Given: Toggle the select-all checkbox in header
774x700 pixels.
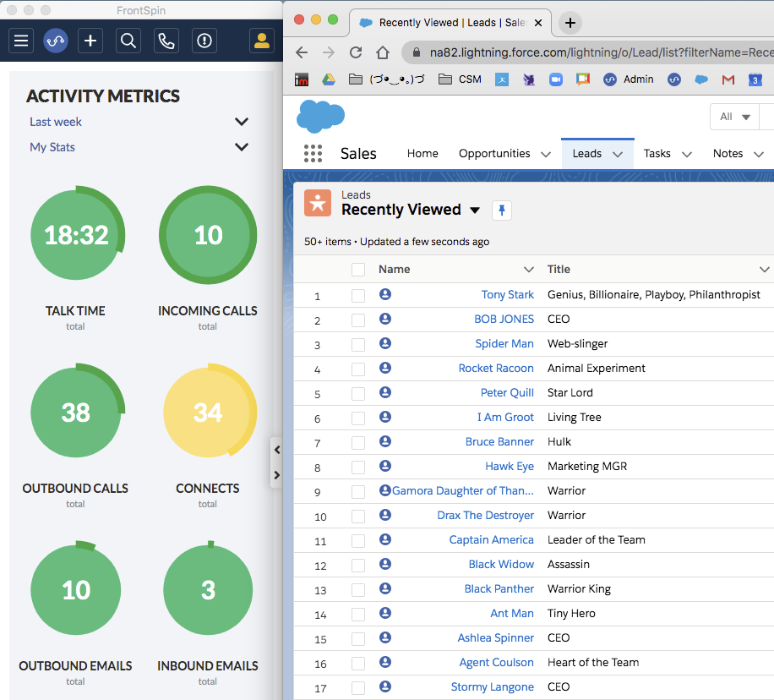Looking at the screenshot, I should pyautogui.click(x=358, y=270).
